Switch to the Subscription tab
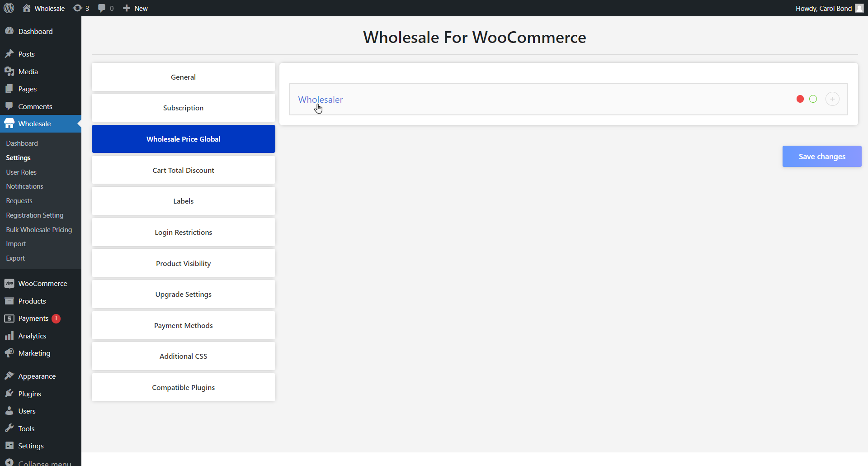 pyautogui.click(x=184, y=108)
